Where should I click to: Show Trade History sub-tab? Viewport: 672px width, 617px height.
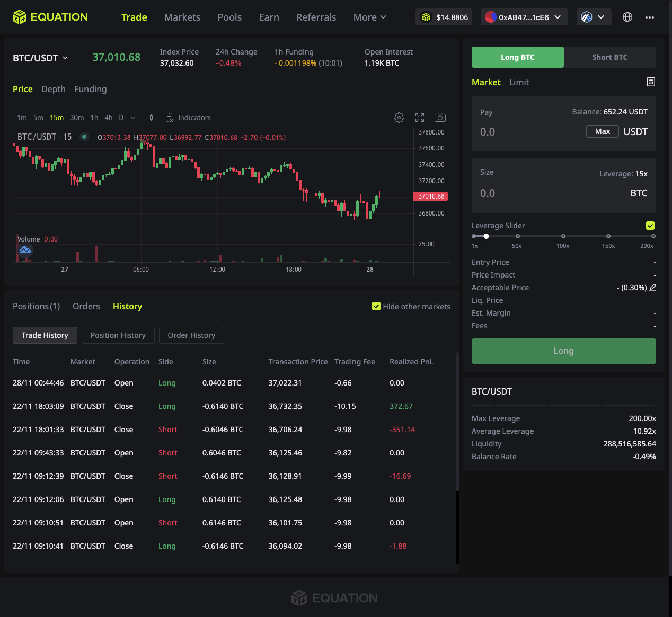pyautogui.click(x=45, y=335)
